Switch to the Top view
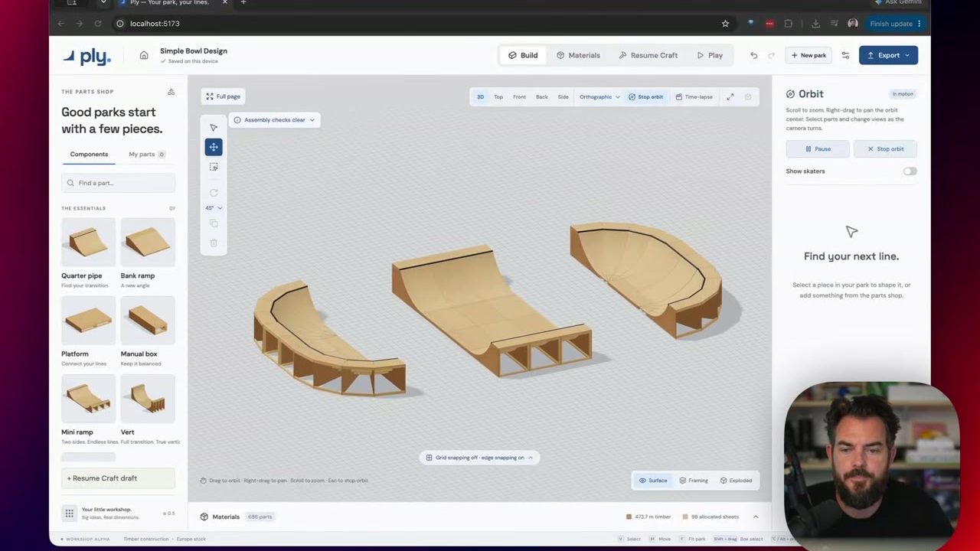This screenshot has width=980, height=551. tap(498, 97)
